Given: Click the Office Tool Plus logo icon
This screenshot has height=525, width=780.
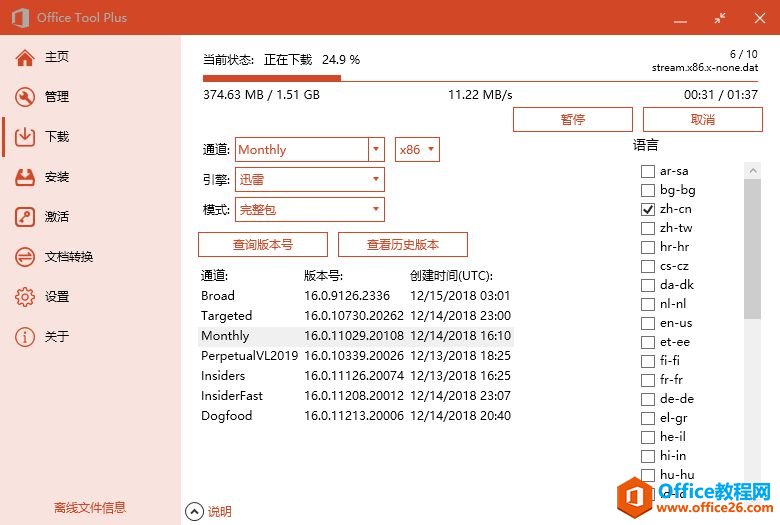Looking at the screenshot, I should (20, 18).
